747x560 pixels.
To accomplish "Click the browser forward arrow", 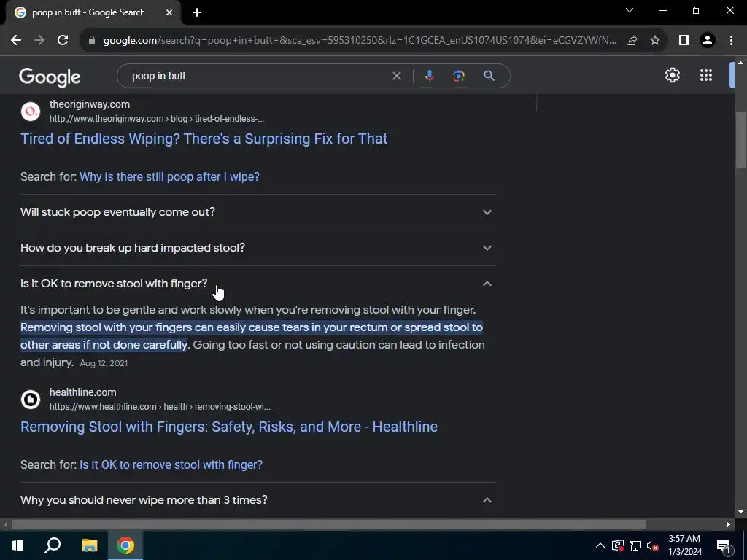I will 39,41.
